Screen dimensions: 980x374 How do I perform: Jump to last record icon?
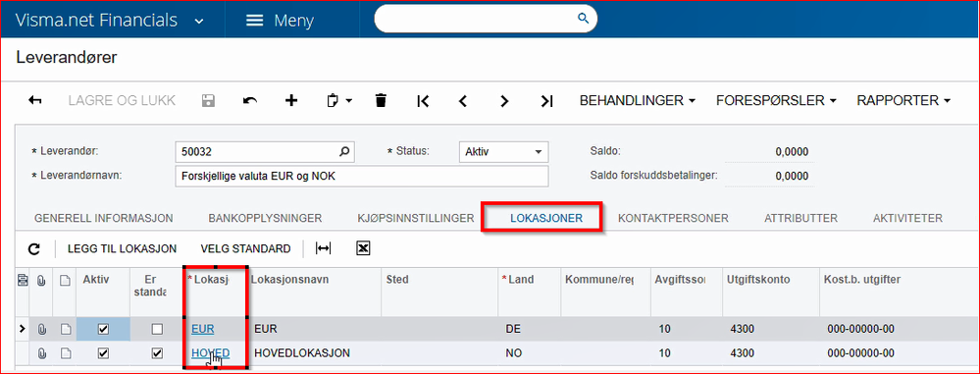coord(546,101)
